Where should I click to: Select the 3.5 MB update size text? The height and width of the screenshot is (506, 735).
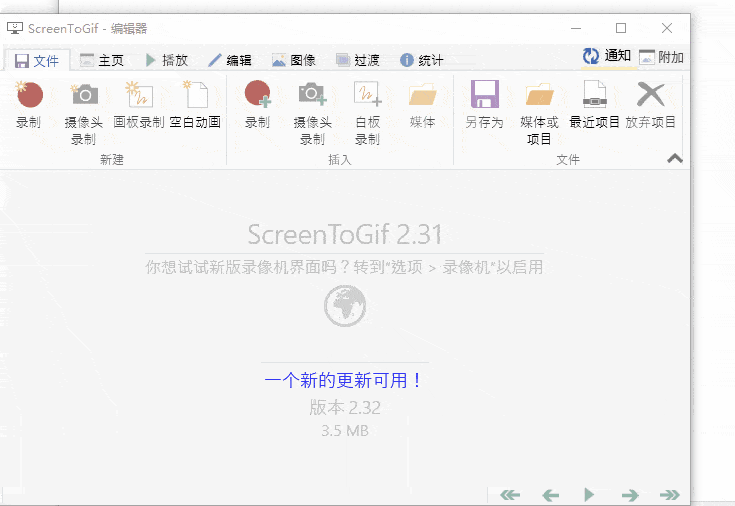pyautogui.click(x=345, y=430)
